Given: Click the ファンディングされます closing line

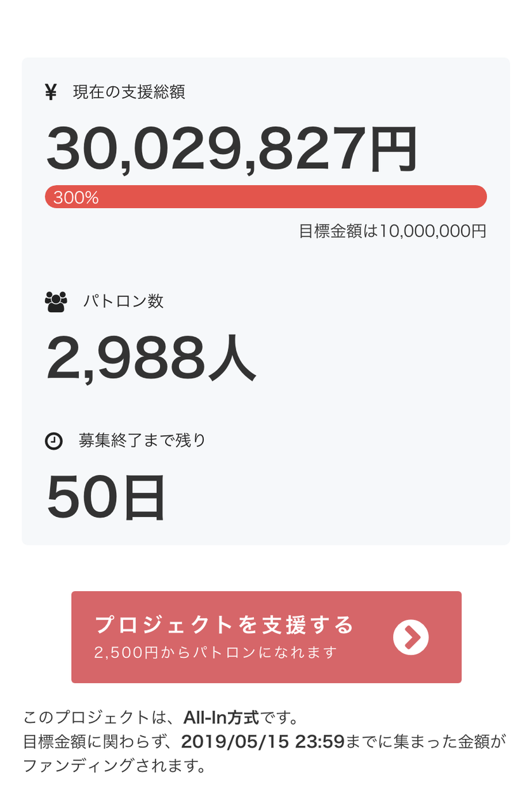Looking at the screenshot, I should (115, 766).
